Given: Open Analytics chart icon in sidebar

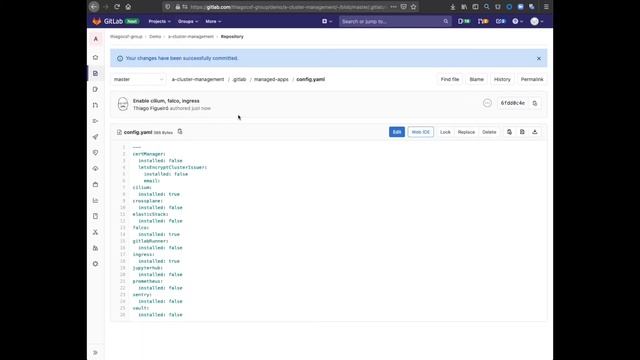Looking at the screenshot, I should (96, 200).
